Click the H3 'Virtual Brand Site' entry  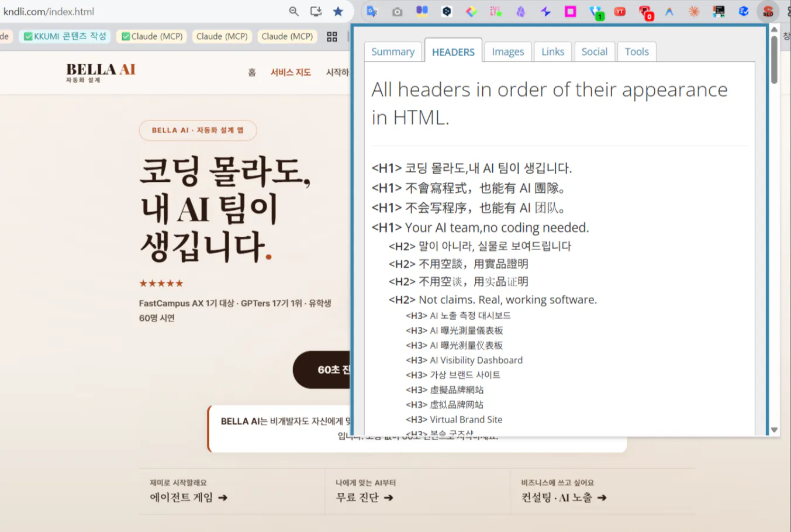point(454,419)
